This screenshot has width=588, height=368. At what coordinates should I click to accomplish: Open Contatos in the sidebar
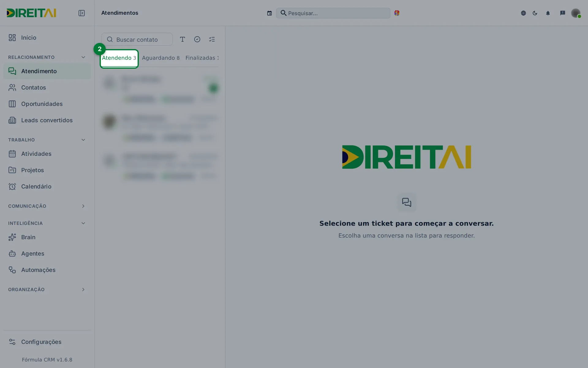coord(47,87)
